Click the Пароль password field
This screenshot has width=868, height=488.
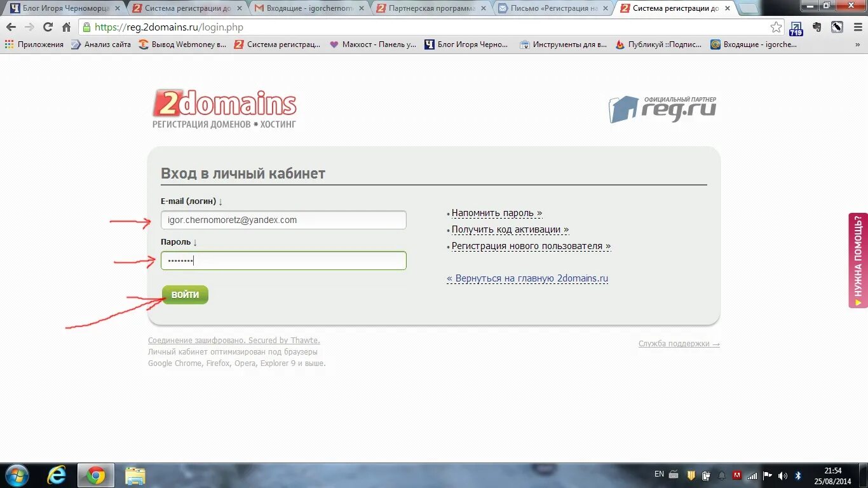pos(283,261)
